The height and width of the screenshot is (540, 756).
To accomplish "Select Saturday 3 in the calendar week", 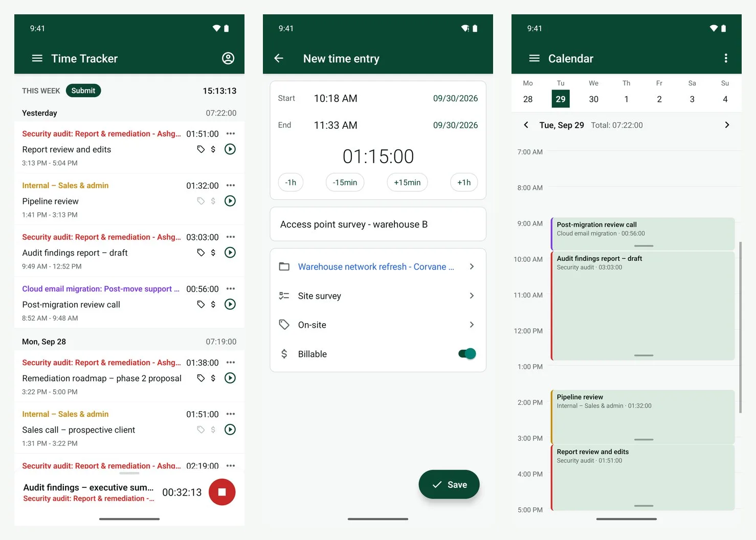I will (692, 99).
